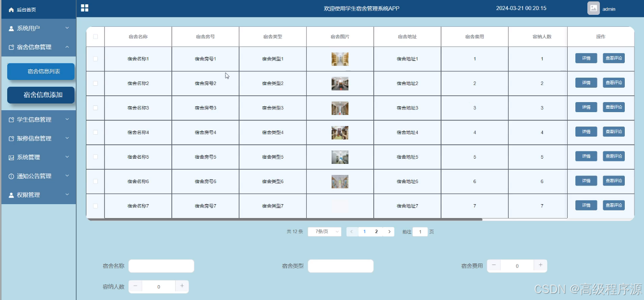Toggle the select-all checkbox in table header
Image resolution: width=644 pixels, height=300 pixels.
point(95,36)
